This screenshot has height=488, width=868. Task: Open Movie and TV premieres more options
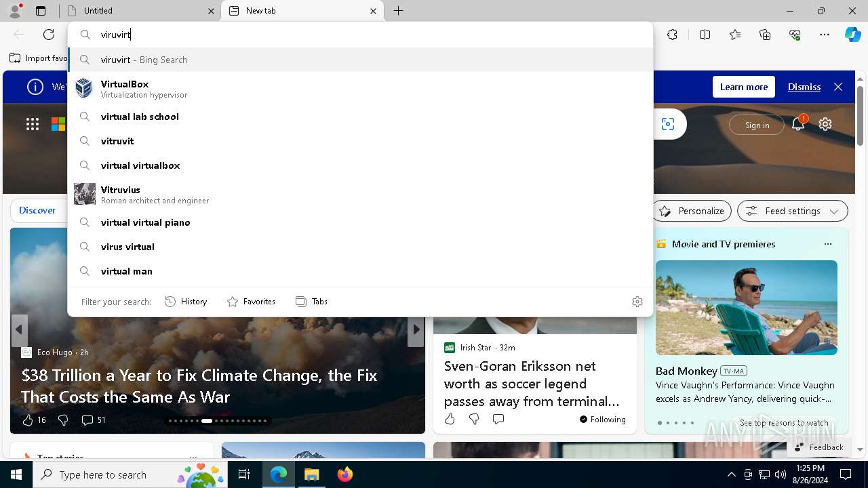tap(827, 244)
